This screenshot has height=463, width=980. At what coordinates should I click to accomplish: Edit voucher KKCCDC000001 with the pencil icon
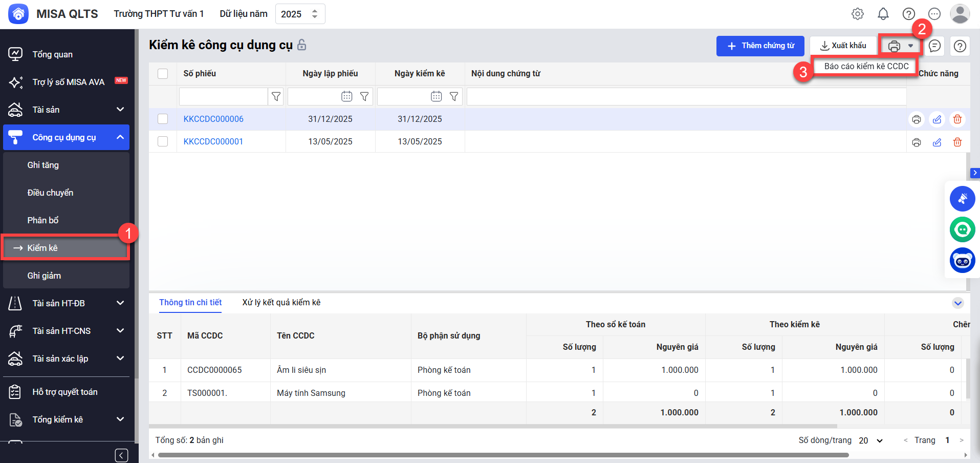[x=937, y=142]
